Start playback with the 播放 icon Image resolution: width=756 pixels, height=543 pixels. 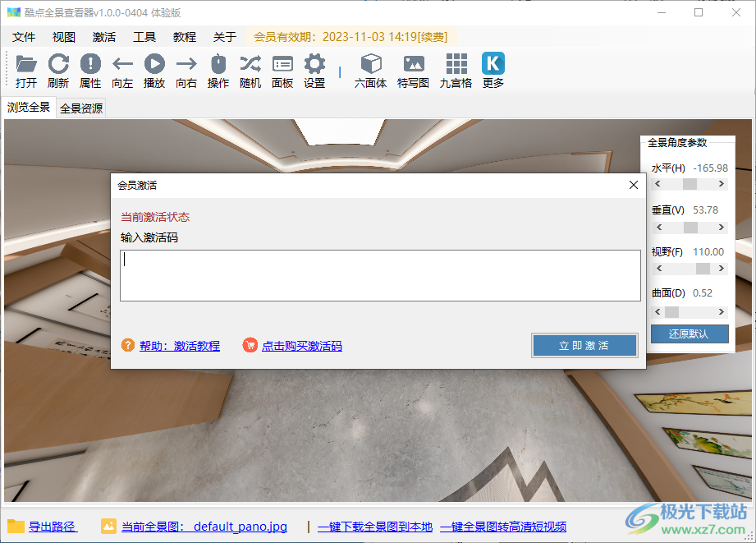tap(154, 64)
